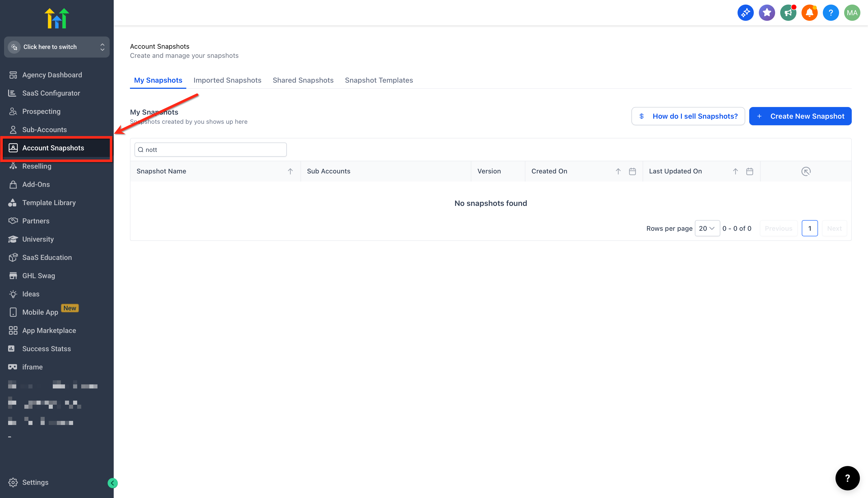Screen dimensions: 868x498
Task: Expand the Click here to switch selector
Action: tap(57, 47)
